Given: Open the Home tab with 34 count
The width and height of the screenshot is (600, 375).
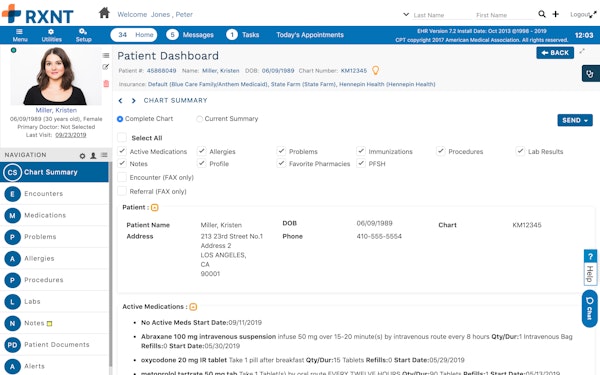Looking at the screenshot, I should point(134,35).
